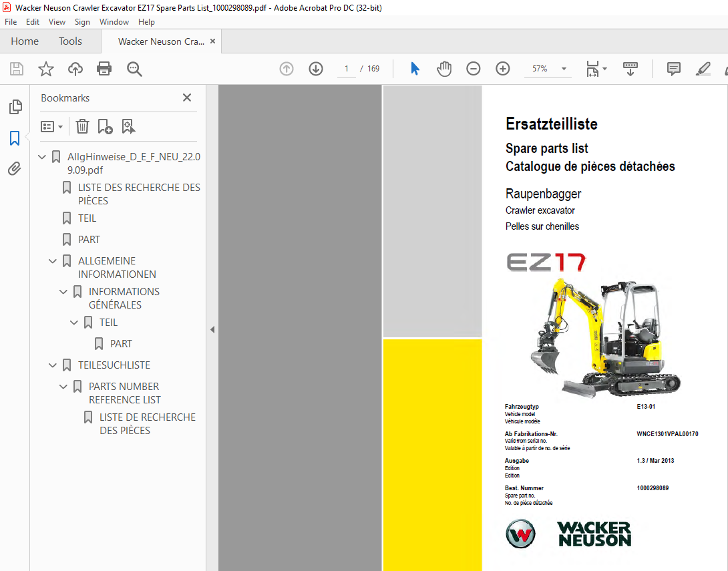The height and width of the screenshot is (571, 728).
Task: Collapse the navigation pane with arrow
Action: 212,330
